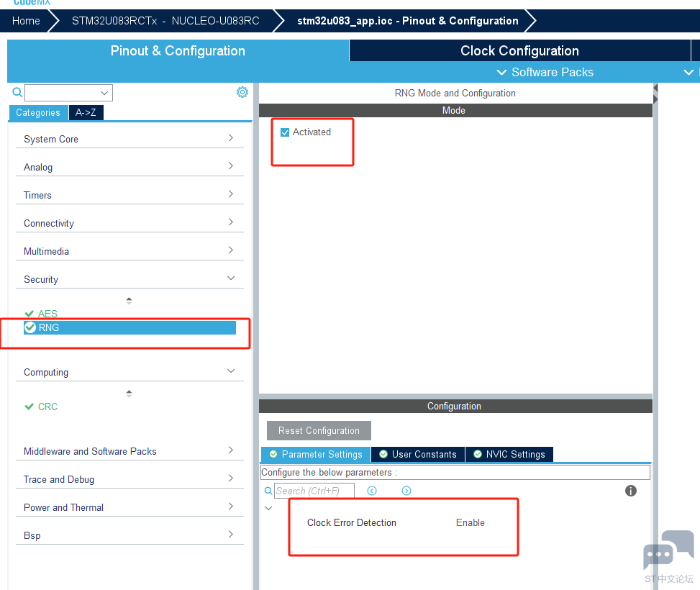Viewport: 700px width, 590px height.
Task: Open the gear settings icon in categories panel
Action: 242,92
